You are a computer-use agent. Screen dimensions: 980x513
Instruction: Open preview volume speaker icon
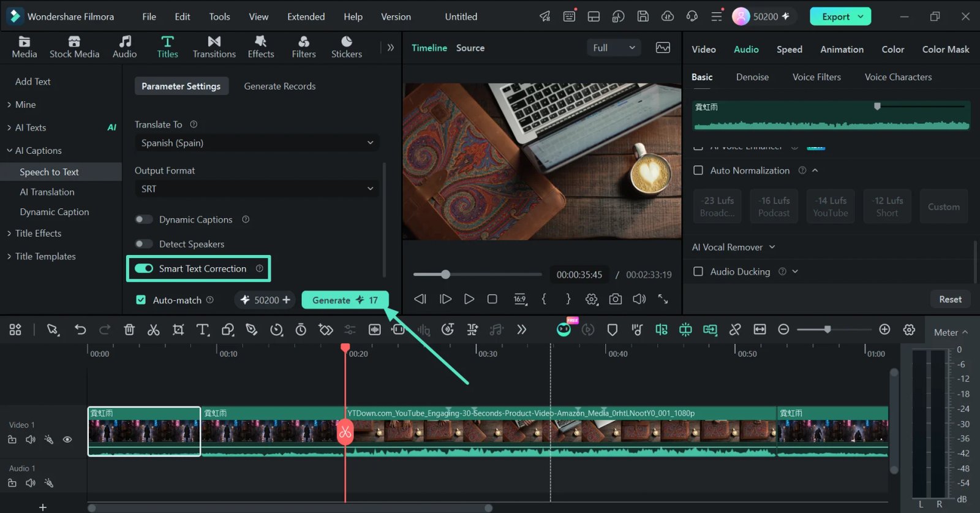[639, 299]
